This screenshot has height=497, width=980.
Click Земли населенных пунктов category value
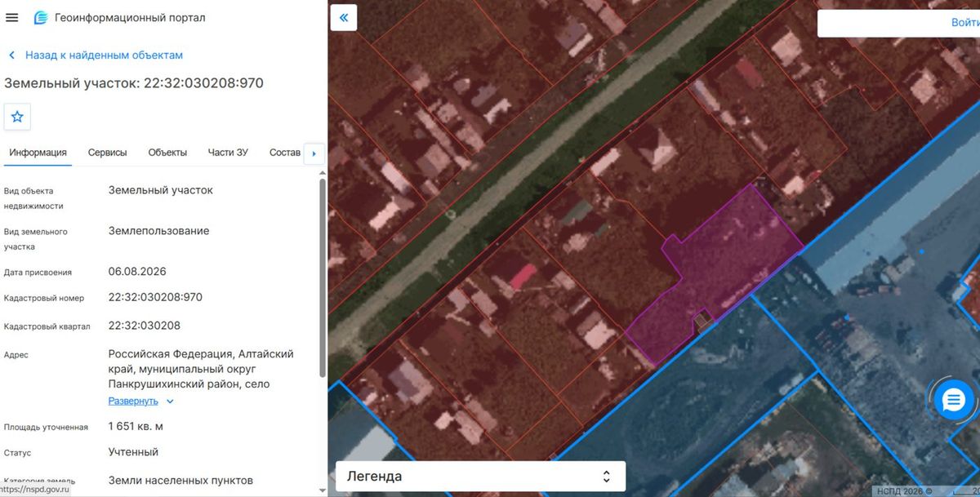(180, 481)
